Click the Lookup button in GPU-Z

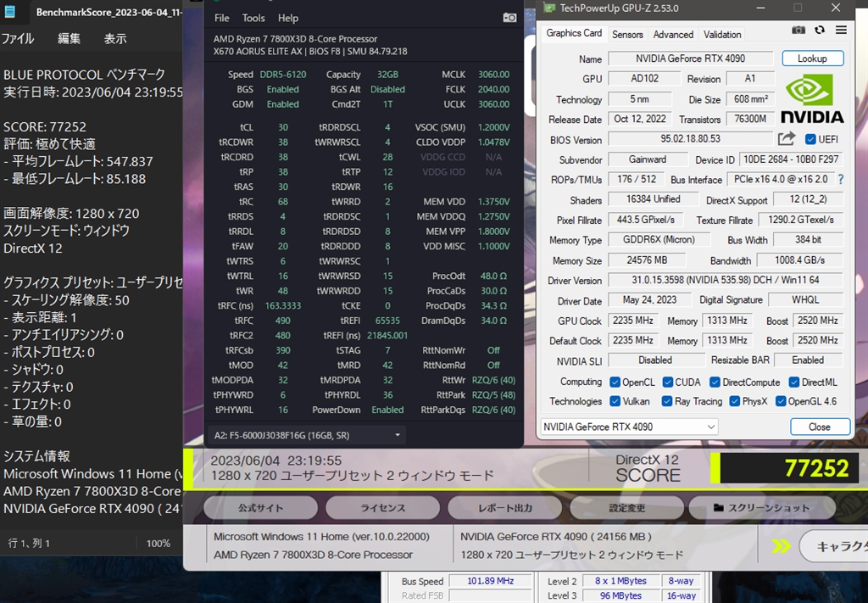pyautogui.click(x=812, y=59)
